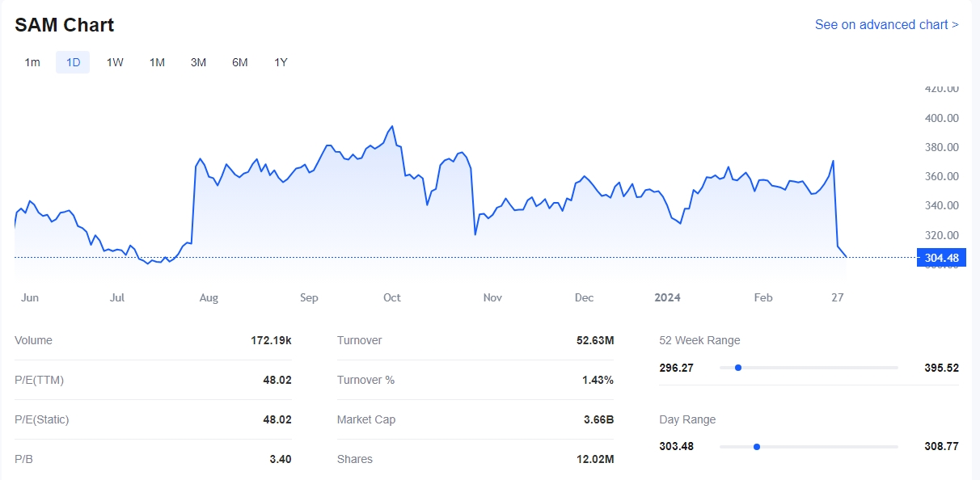Image resolution: width=980 pixels, height=480 pixels.
Task: Click the Market Cap value 3.66B
Action: click(598, 419)
